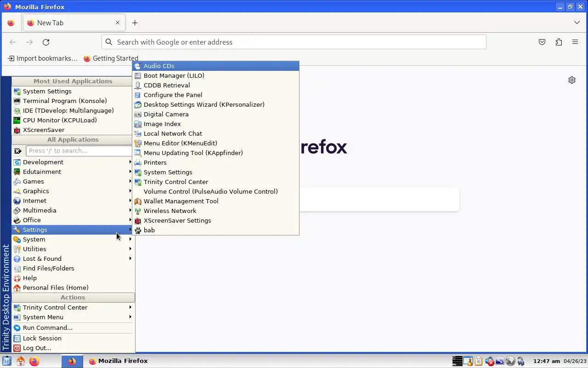
Task: Choose Run Command... action
Action: pos(73,328)
